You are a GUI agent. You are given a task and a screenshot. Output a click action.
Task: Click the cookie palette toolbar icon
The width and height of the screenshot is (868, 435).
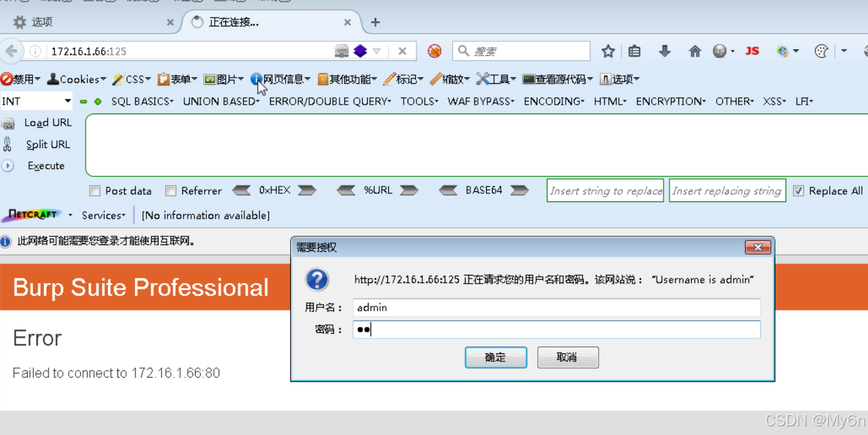[x=821, y=51]
